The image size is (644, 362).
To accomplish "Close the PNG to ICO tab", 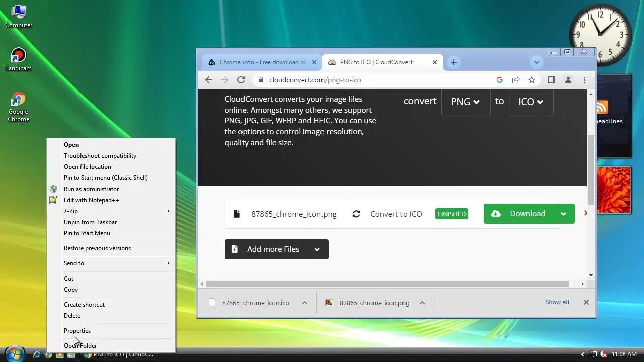I will click(x=435, y=62).
